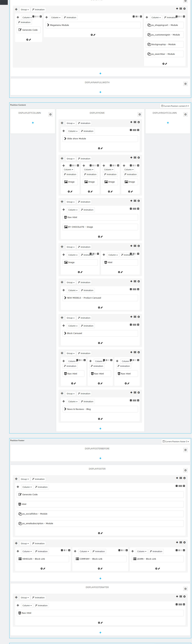Screen dimensions: 192x644
Task: Add a widget to DISPLAYLEFTCOLUMN with plus icon
Action: coord(33,123)
